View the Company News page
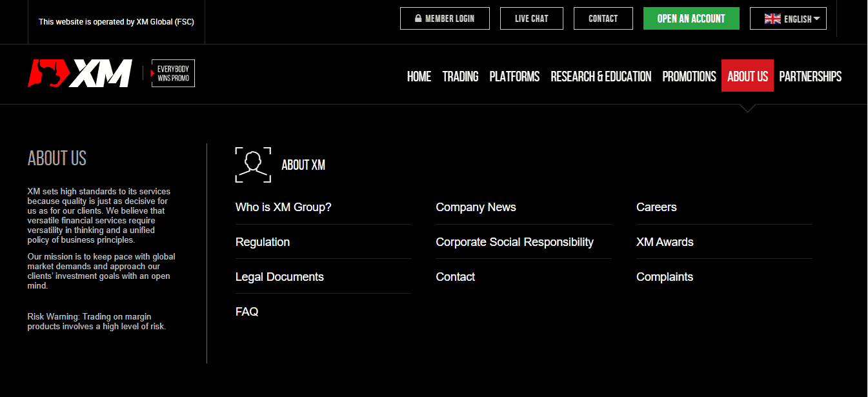868x397 pixels. pos(476,207)
